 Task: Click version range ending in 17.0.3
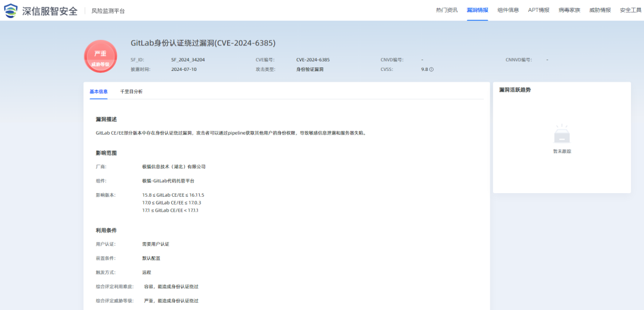[171, 203]
